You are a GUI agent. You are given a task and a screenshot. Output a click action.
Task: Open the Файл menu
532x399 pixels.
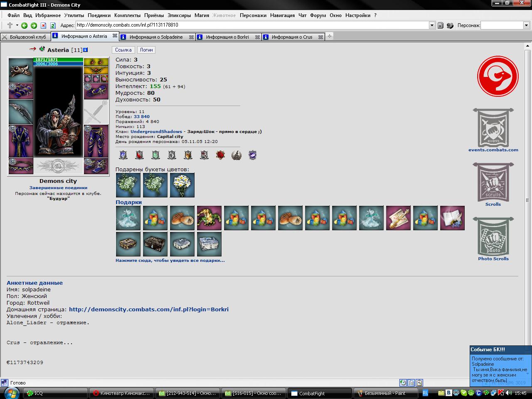click(13, 15)
